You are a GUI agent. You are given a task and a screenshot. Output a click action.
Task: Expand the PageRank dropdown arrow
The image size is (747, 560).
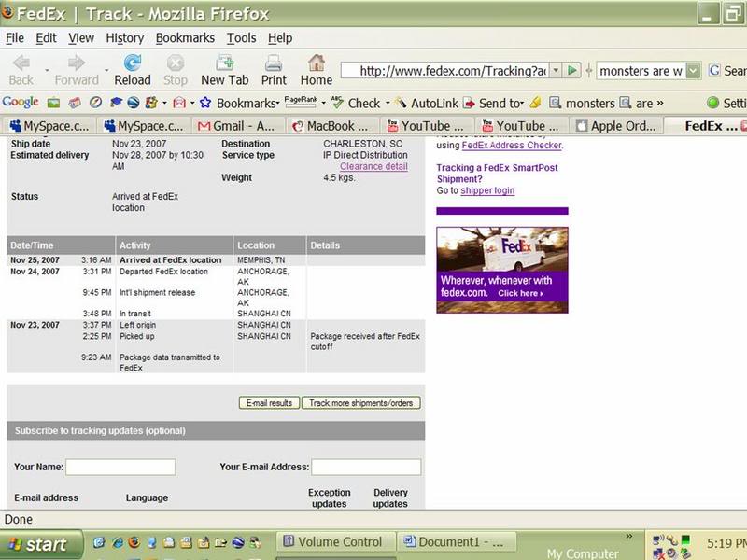(x=323, y=103)
